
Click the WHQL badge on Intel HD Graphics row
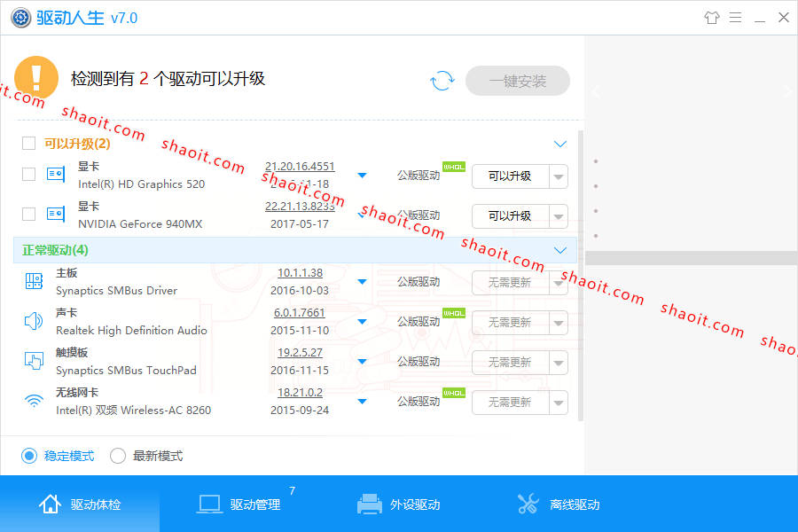[x=454, y=167]
